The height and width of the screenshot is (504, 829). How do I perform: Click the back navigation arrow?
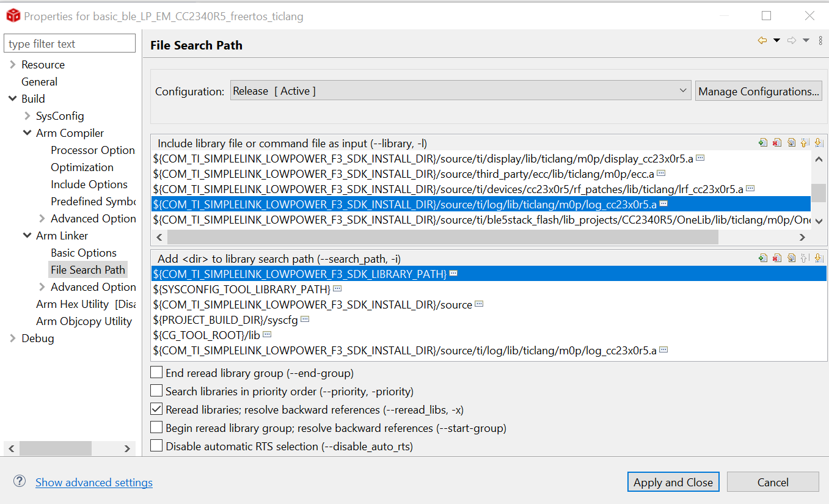[761, 39]
